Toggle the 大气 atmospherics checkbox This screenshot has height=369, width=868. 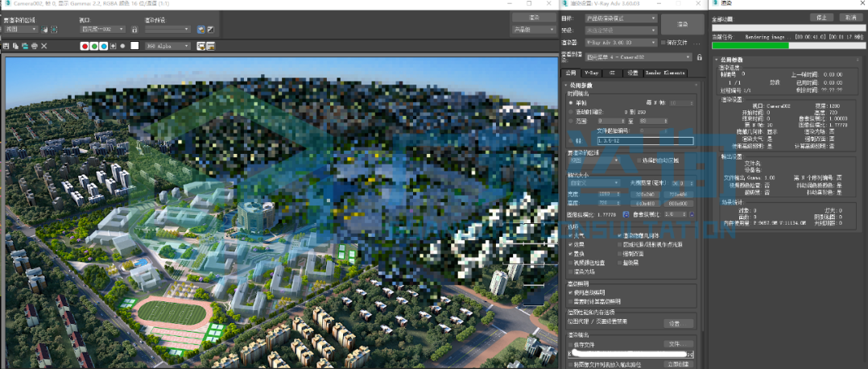tap(572, 234)
